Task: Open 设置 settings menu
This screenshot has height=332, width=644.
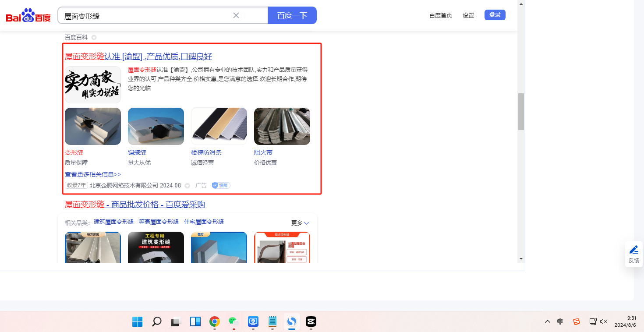Action: (468, 15)
